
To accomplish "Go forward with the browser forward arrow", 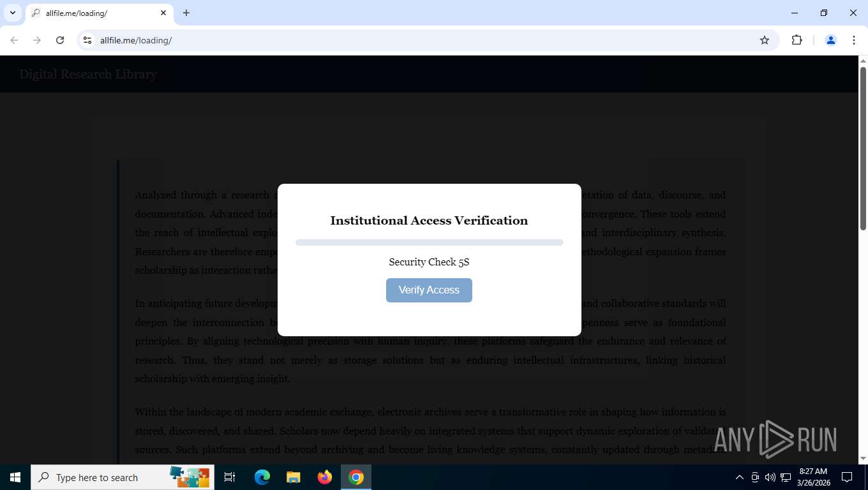I will tap(37, 40).
